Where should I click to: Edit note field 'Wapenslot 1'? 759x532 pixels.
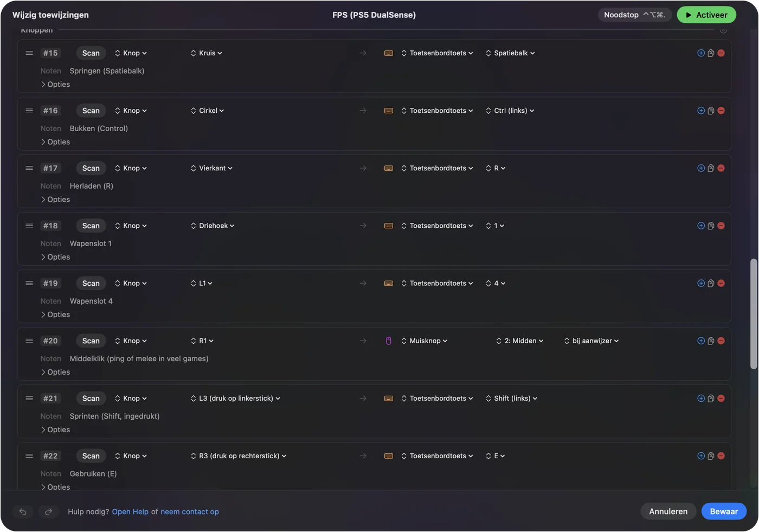[x=91, y=243]
